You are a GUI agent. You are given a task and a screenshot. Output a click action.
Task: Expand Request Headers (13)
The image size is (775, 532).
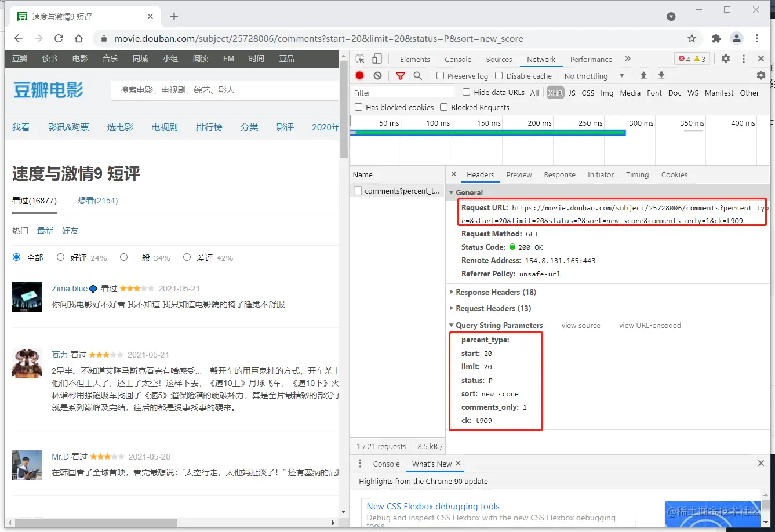452,308
